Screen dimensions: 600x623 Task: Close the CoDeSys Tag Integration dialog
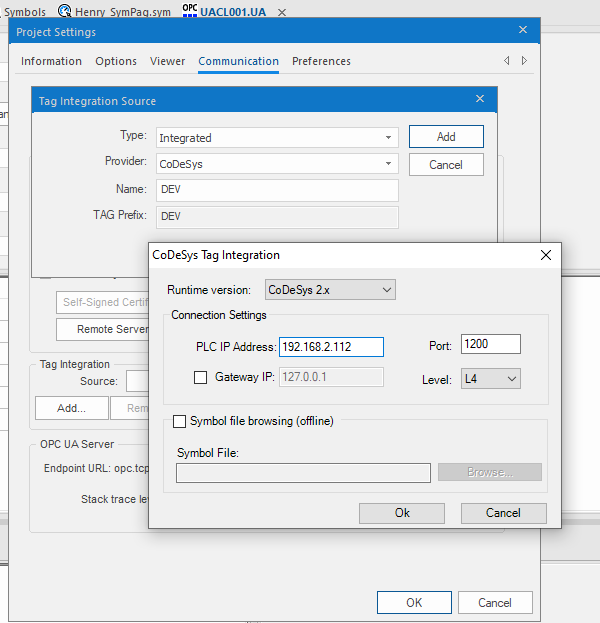[x=546, y=255]
